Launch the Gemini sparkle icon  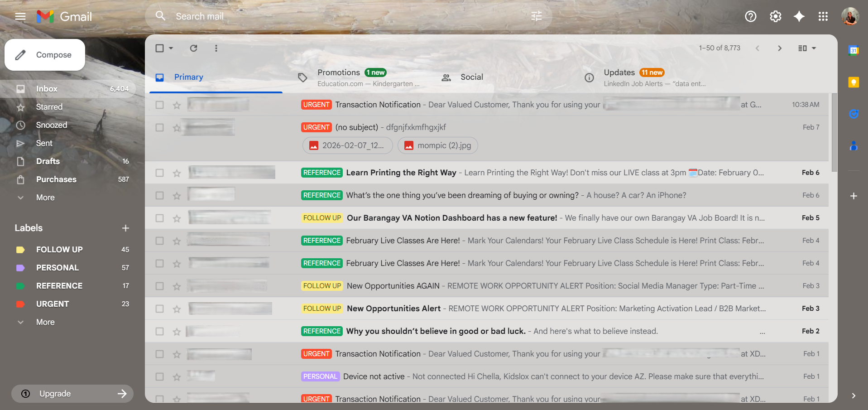click(799, 17)
